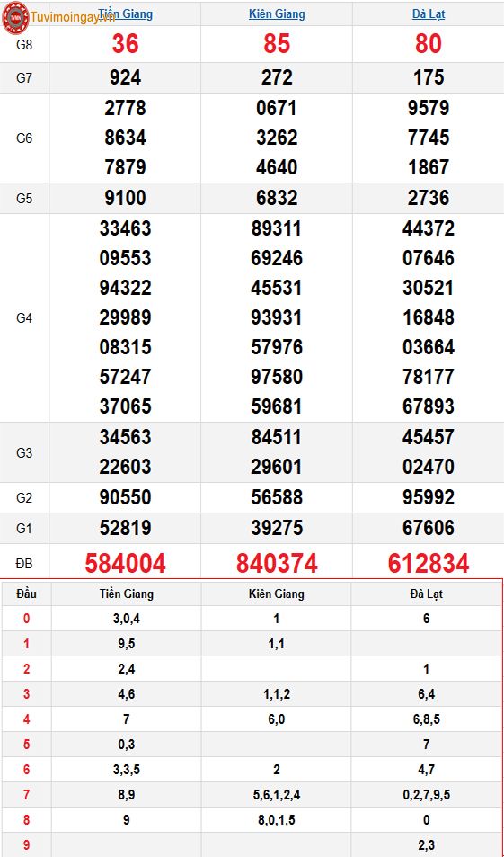This screenshot has width=504, height=857.
Task: Click the Tuvimoingay round logo icon
Action: (x=15, y=17)
